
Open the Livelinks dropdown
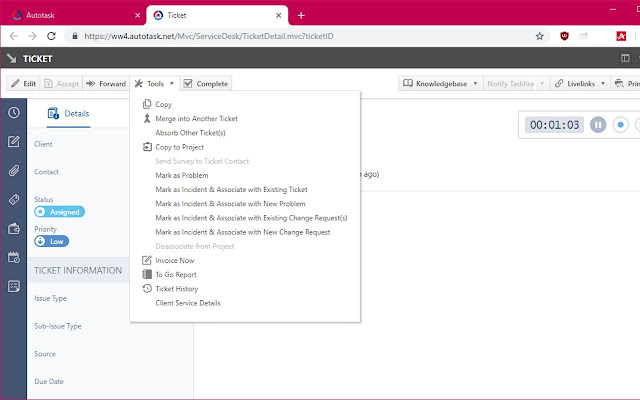580,84
